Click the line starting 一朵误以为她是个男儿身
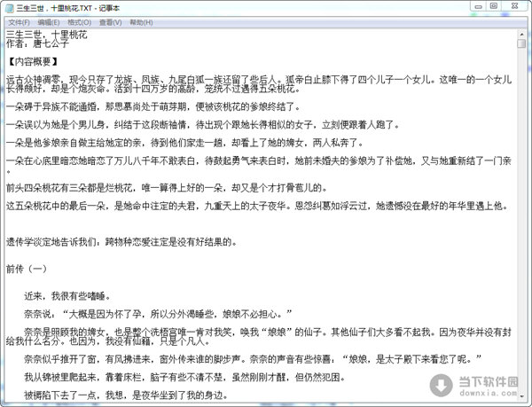The height and width of the screenshot is (407, 532). coord(203,125)
